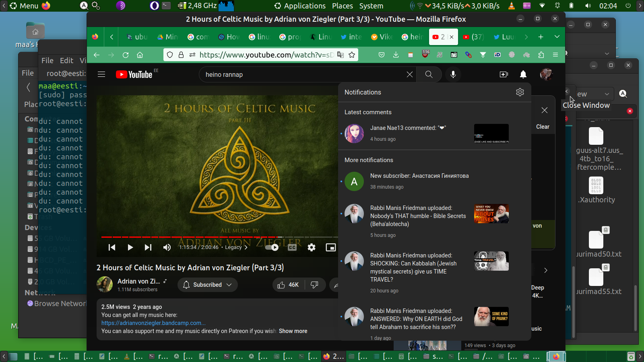The width and height of the screenshot is (644, 362).
Task: Go to the YouTube home logo
Action: pos(134,74)
